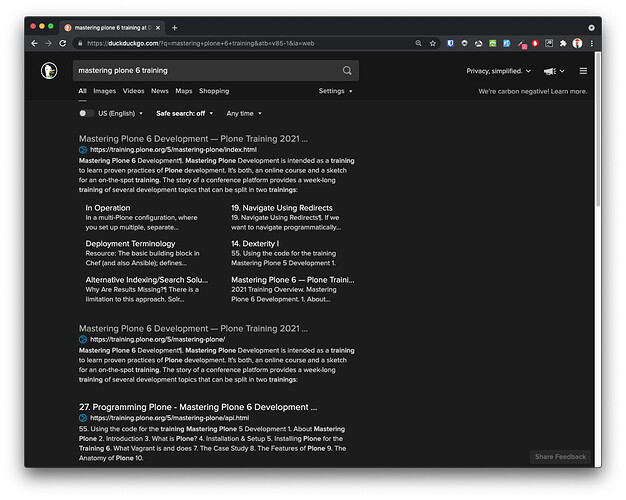Switch to the Shopping tab

click(214, 91)
